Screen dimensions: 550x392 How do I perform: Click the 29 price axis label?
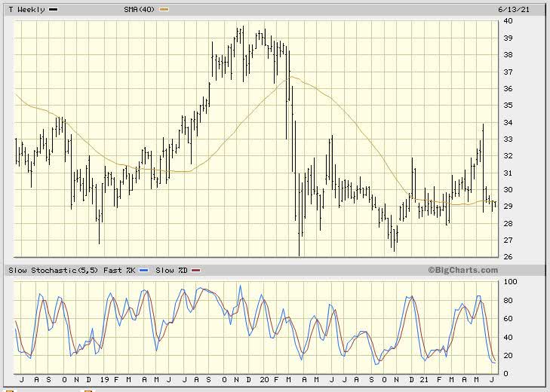point(508,206)
